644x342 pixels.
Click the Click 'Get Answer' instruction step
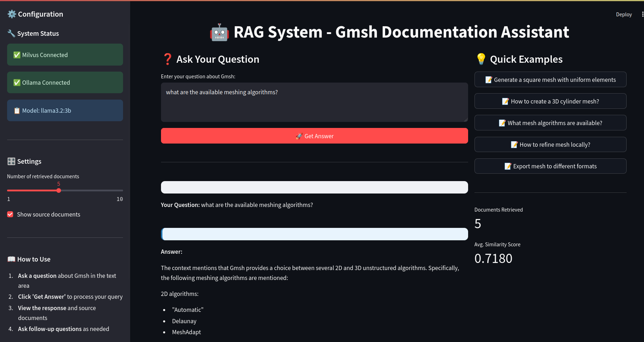[70, 297]
